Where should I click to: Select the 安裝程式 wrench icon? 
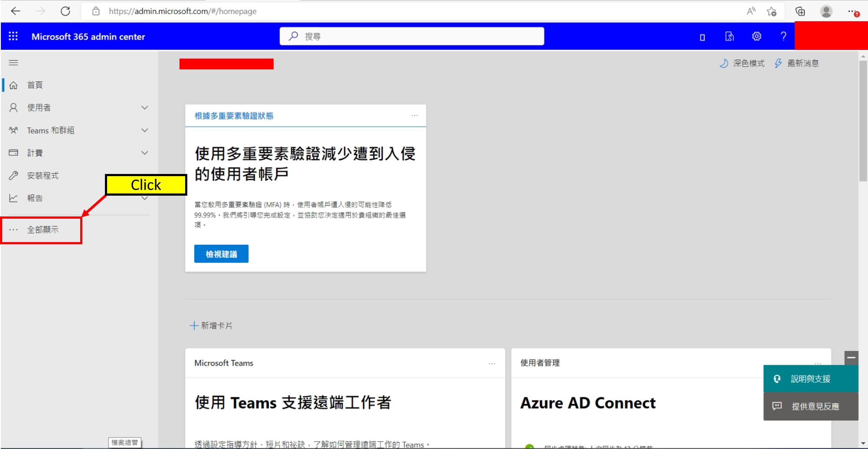point(13,175)
